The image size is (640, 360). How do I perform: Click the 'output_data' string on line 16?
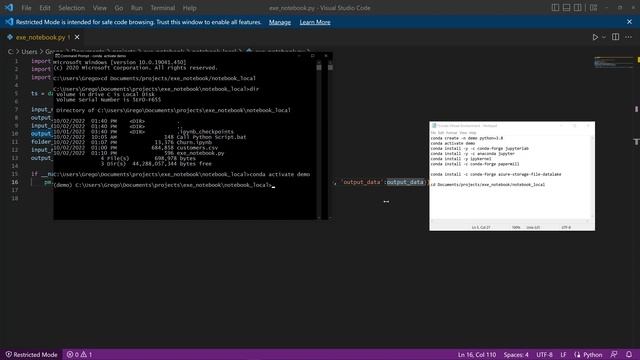[362, 182]
